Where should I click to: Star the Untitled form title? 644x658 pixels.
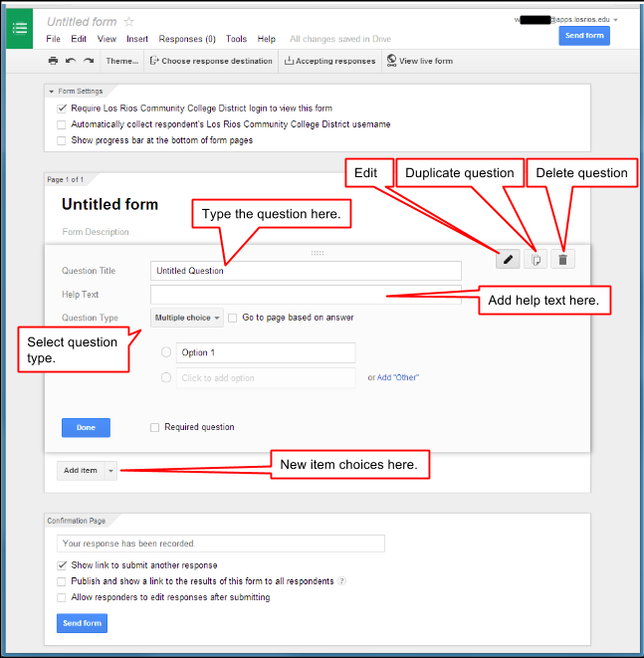tap(129, 22)
